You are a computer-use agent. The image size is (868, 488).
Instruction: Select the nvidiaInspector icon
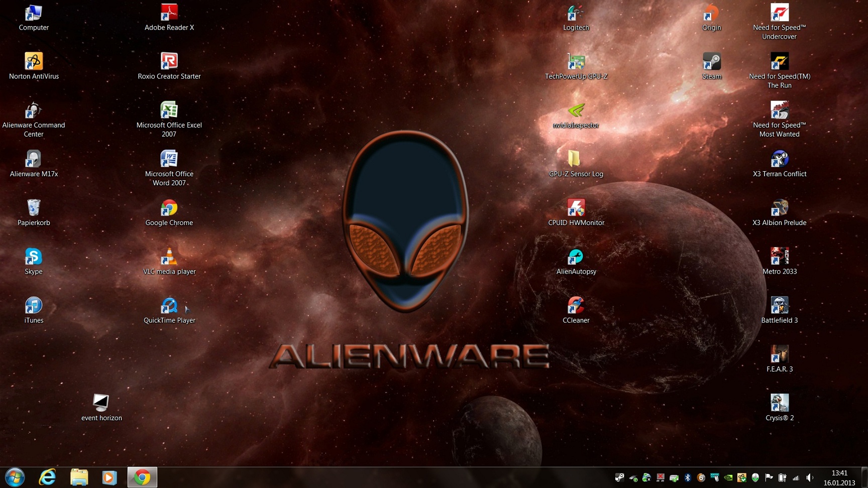576,115
